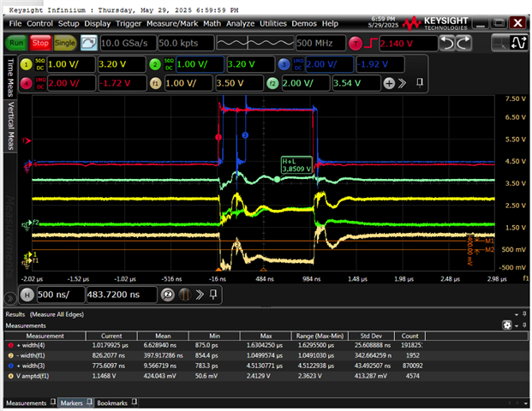Select the Bookmarks bottom tab

pyautogui.click(x=112, y=403)
